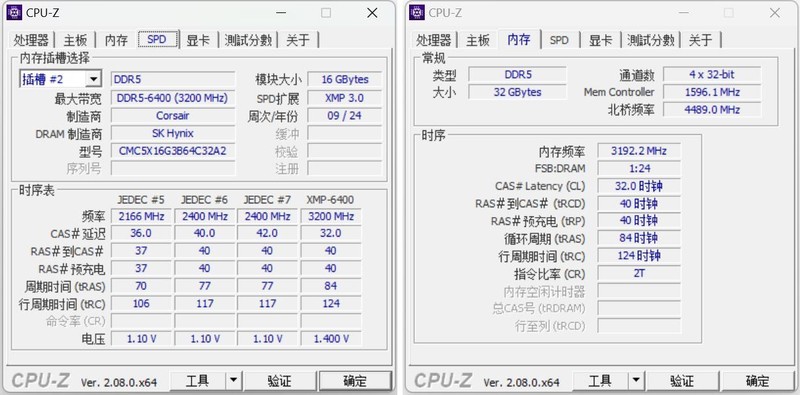Image resolution: width=800 pixels, height=395 pixels.
Task: Click the CPU-Z app icon in left window title bar
Action: tap(14, 12)
